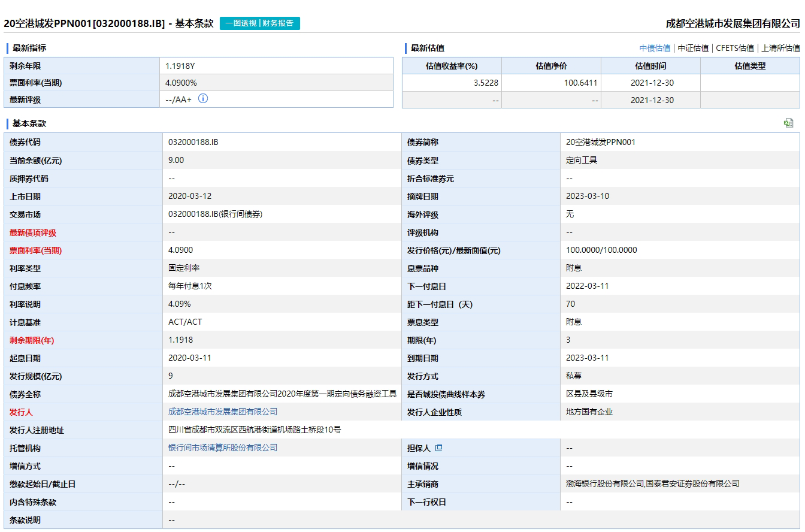Select rate type value 固定利率
The image size is (805, 532).
click(x=184, y=268)
